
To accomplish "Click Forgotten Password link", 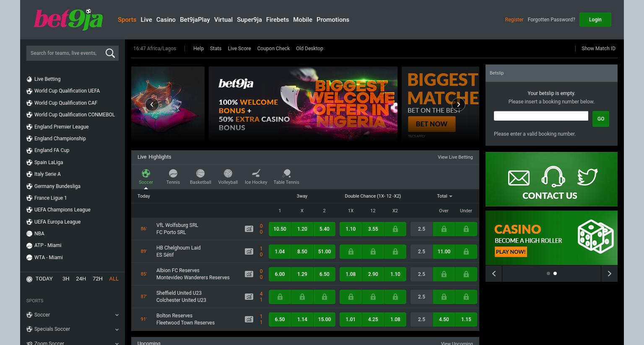I will coord(551,20).
